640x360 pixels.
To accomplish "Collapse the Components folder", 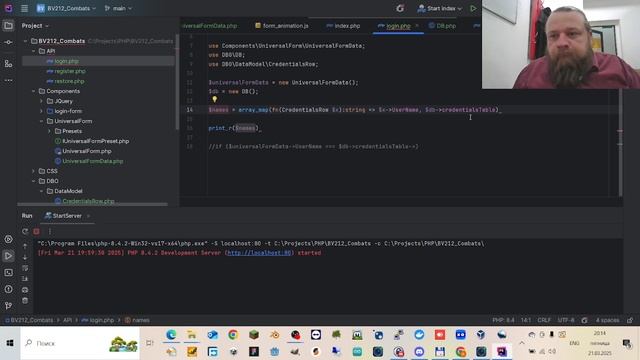I will pyautogui.click(x=33, y=91).
